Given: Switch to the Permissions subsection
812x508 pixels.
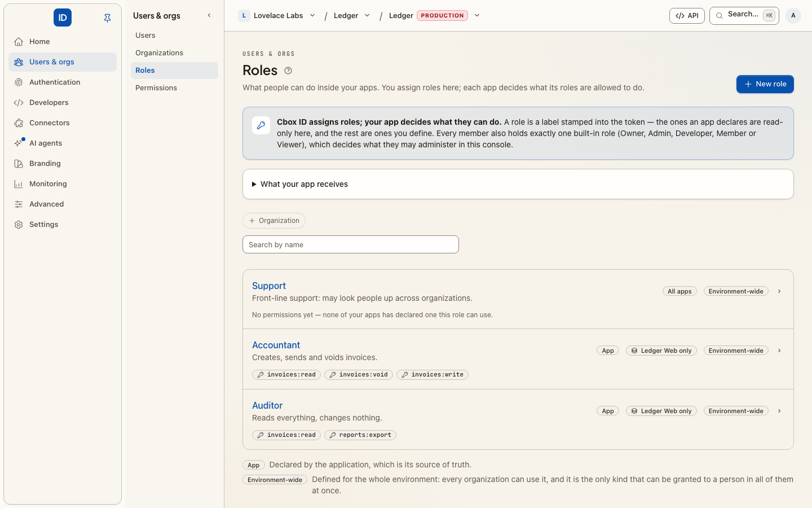Looking at the screenshot, I should (174, 88).
